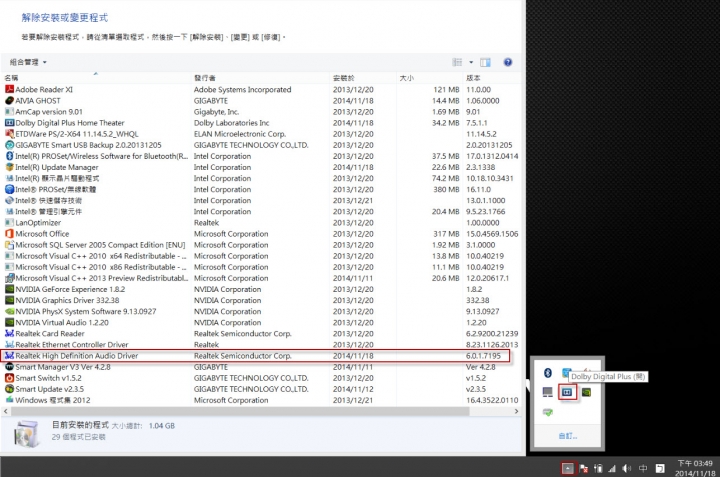Click the Dolby Digital Plus tray icon
Viewport: 720px width, 477px height.
(567, 392)
